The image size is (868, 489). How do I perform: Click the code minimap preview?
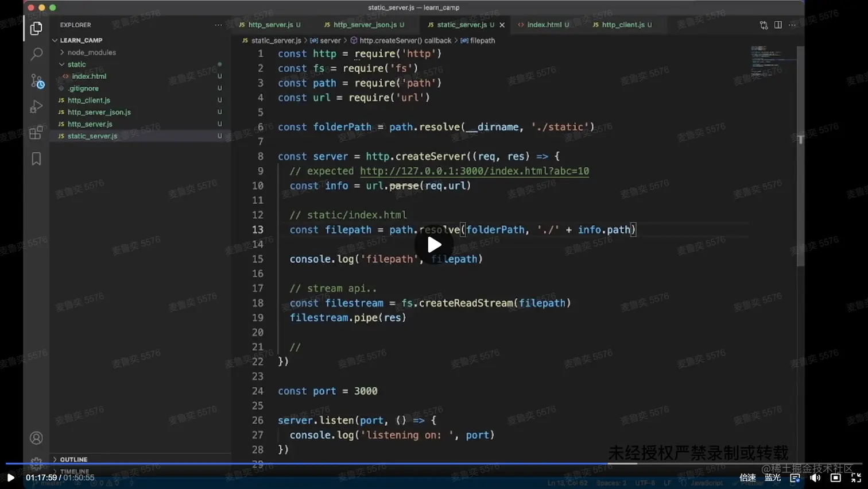[x=772, y=60]
